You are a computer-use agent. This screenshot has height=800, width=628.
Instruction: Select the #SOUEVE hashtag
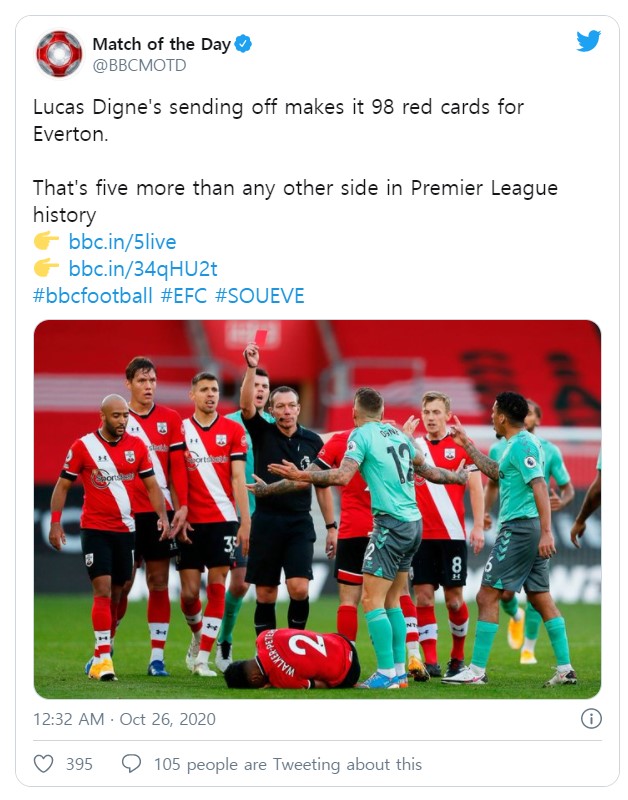click(260, 296)
